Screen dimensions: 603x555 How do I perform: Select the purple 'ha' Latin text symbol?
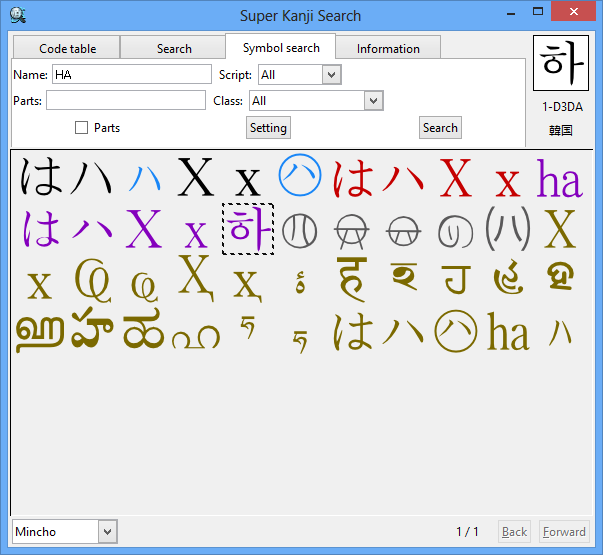click(x=559, y=179)
